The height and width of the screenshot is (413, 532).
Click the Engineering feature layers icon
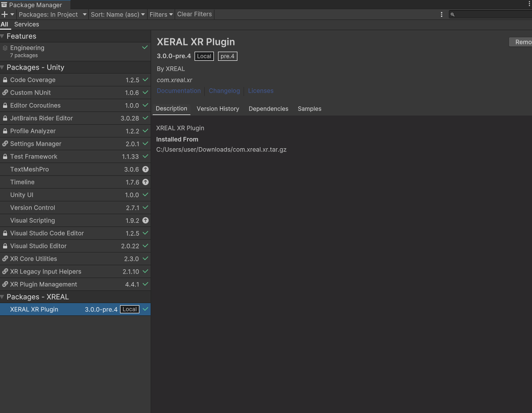pyautogui.click(x=5, y=48)
